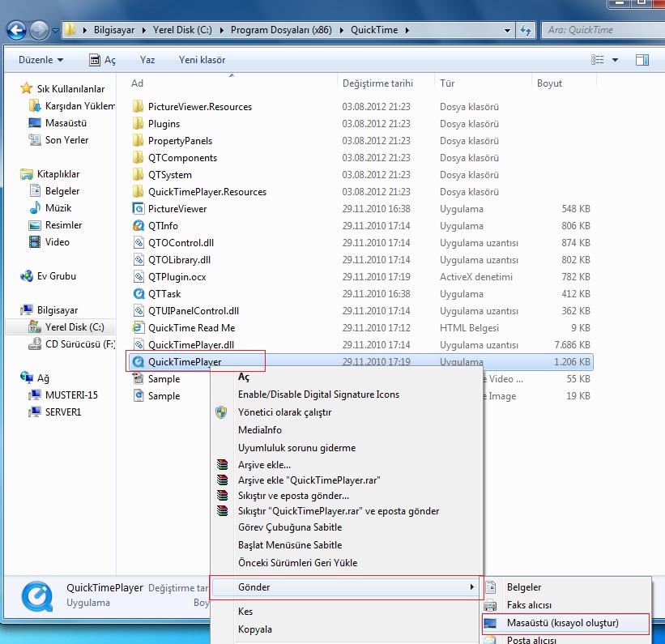The height and width of the screenshot is (644, 665).
Task: Click the change view icon
Action: click(x=597, y=60)
